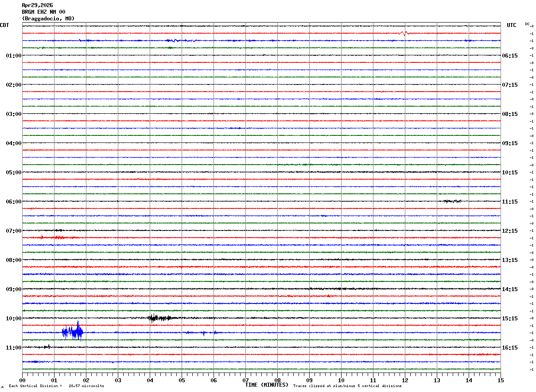Select the 05:00 CDT time label

(14, 172)
